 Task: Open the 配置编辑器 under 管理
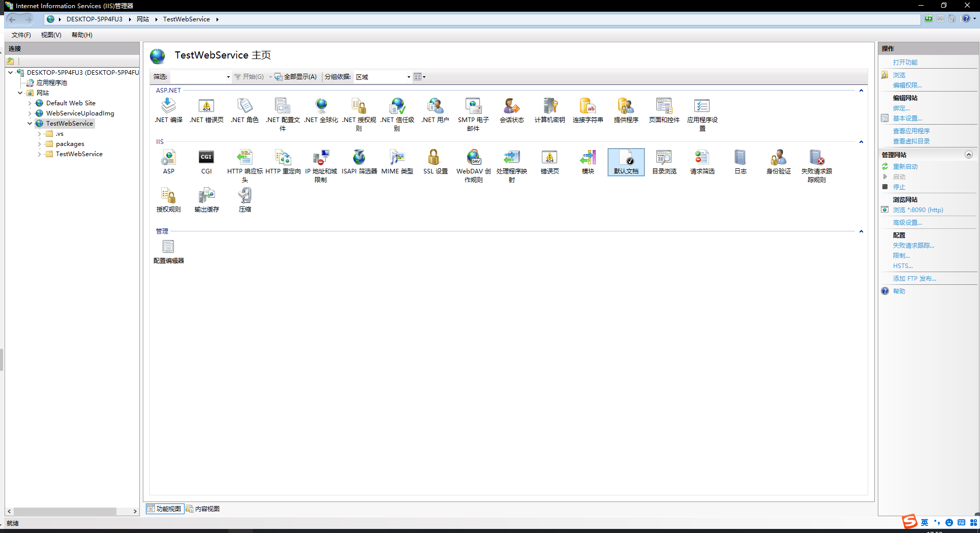(x=168, y=251)
